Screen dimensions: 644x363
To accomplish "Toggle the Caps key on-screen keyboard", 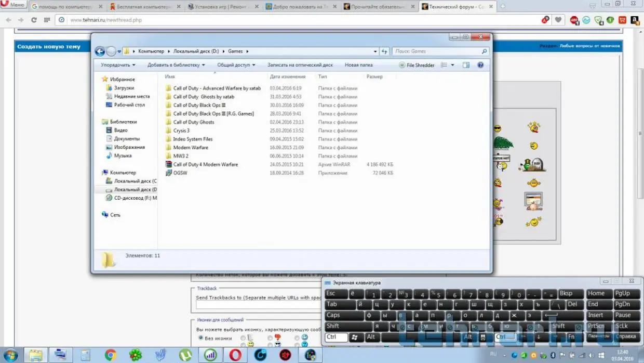I will pyautogui.click(x=344, y=316).
